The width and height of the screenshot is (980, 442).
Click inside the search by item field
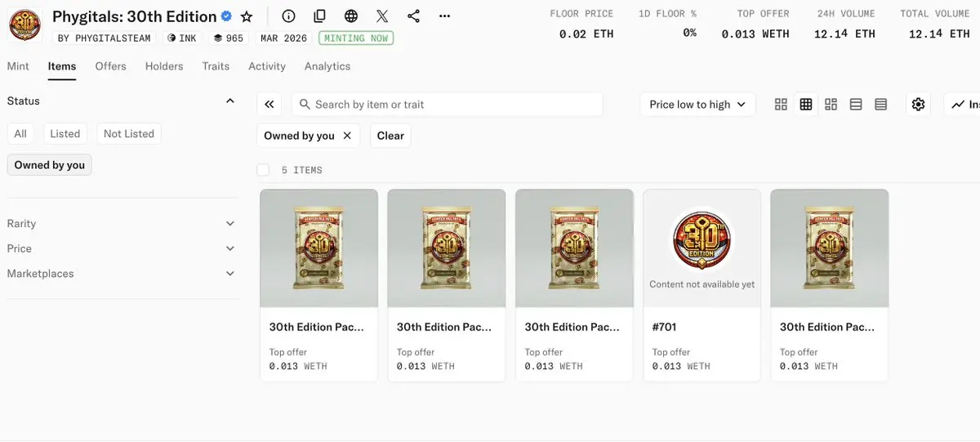point(448,105)
